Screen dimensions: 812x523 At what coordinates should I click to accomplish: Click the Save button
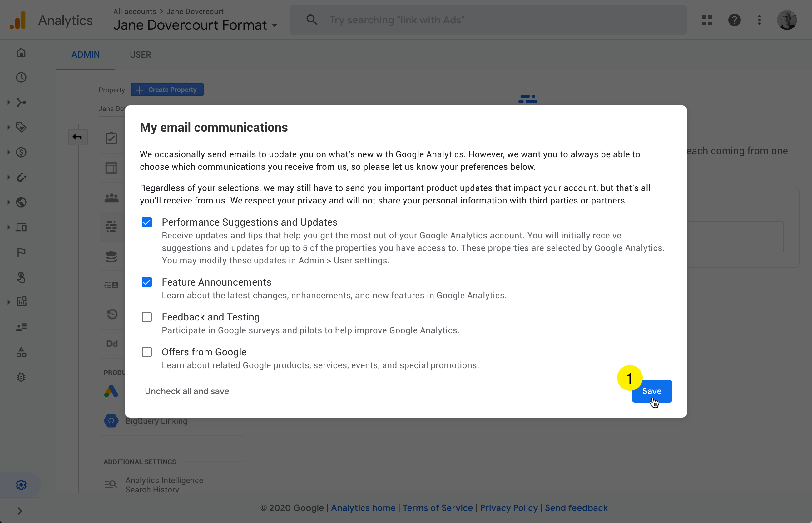tap(651, 391)
